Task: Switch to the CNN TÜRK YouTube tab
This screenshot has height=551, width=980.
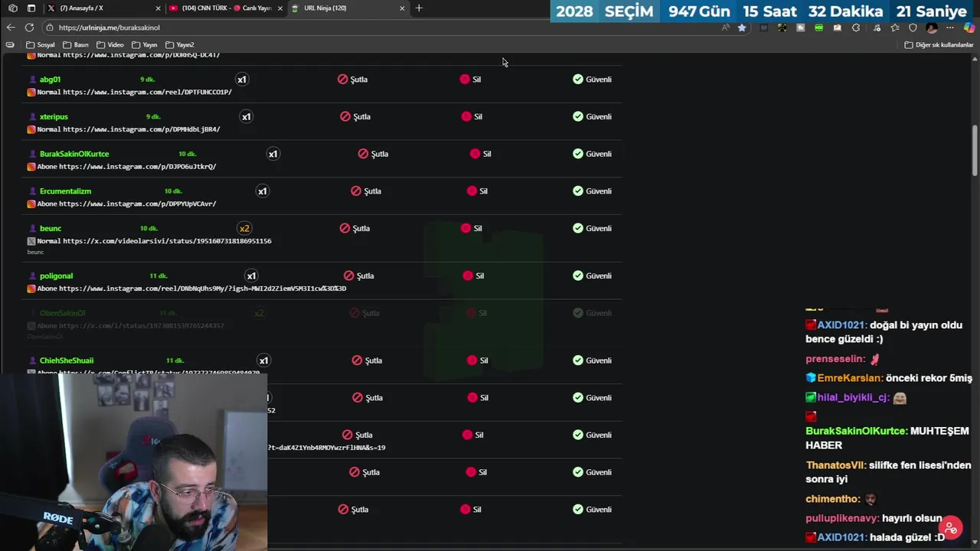Action: pos(226,8)
